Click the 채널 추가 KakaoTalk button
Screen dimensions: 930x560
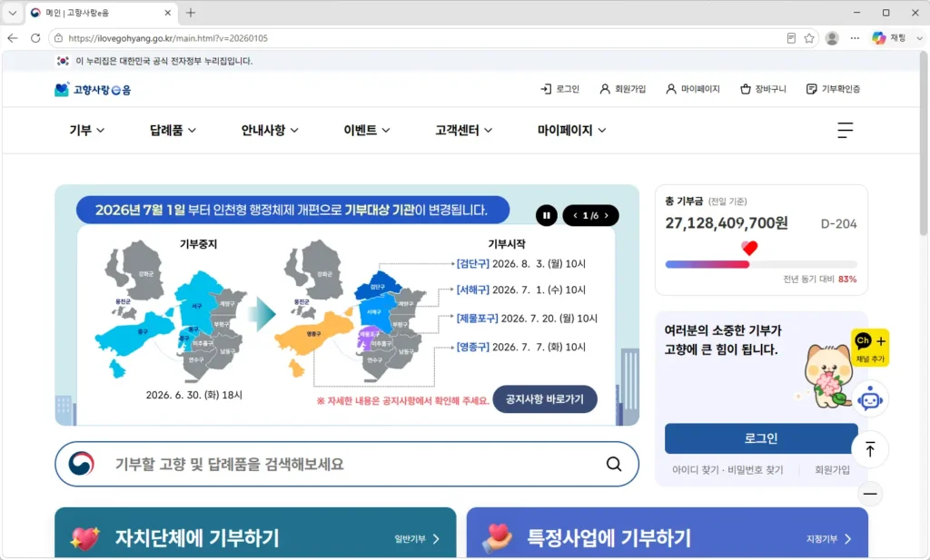pos(870,348)
